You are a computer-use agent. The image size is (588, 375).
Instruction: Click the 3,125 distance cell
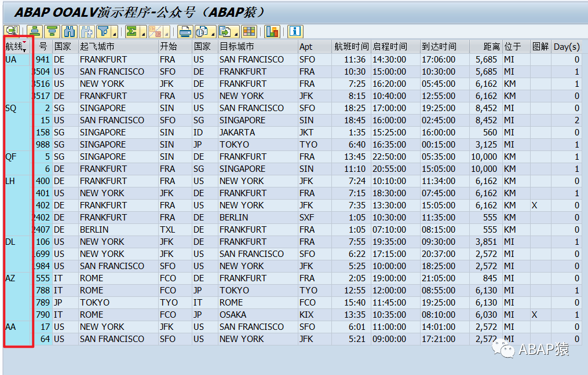(486, 145)
